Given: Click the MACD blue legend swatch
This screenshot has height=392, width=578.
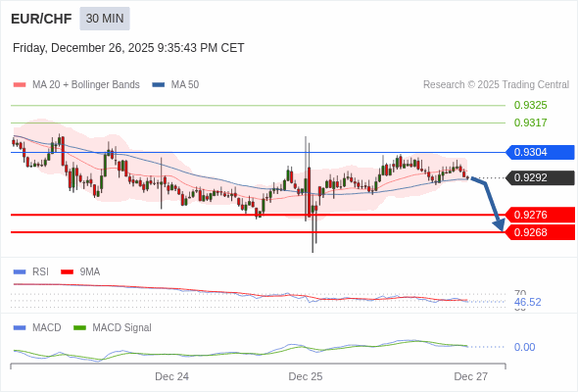Looking at the screenshot, I should 20,328.
